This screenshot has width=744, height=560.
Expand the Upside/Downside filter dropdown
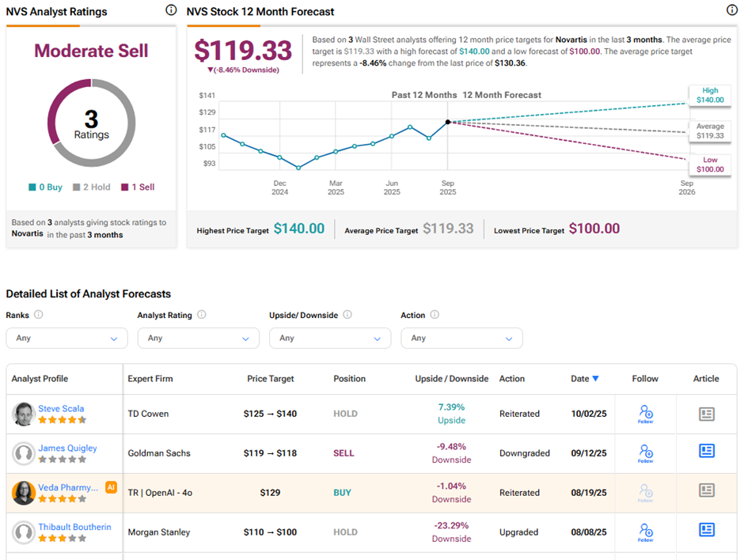point(329,338)
